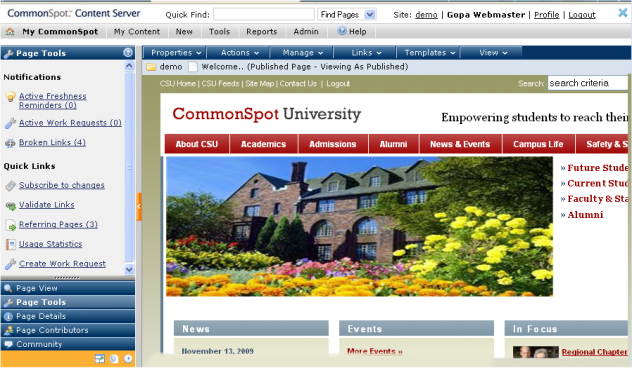This screenshot has width=632, height=368.
Task: Expand the Page Contributors panel section
Action: tap(68, 330)
